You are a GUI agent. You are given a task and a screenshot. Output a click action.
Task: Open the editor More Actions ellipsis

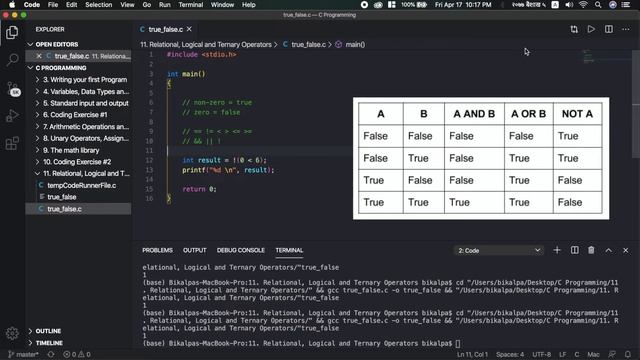[x=626, y=29]
